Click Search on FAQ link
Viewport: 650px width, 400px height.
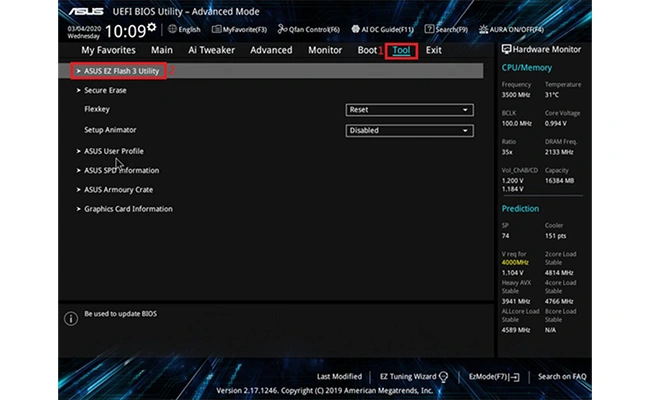[563, 376]
